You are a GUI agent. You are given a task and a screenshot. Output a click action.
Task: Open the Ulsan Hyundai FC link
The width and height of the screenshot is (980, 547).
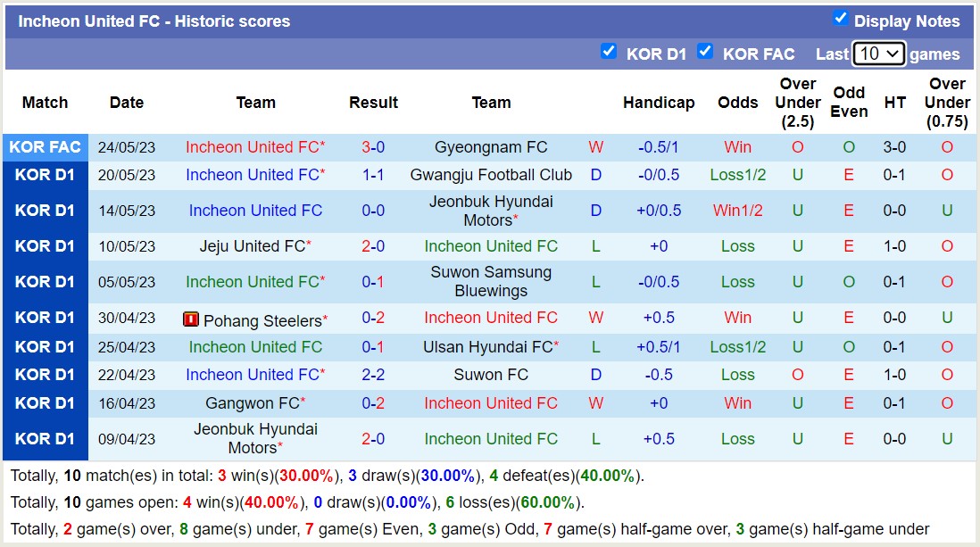point(491,346)
